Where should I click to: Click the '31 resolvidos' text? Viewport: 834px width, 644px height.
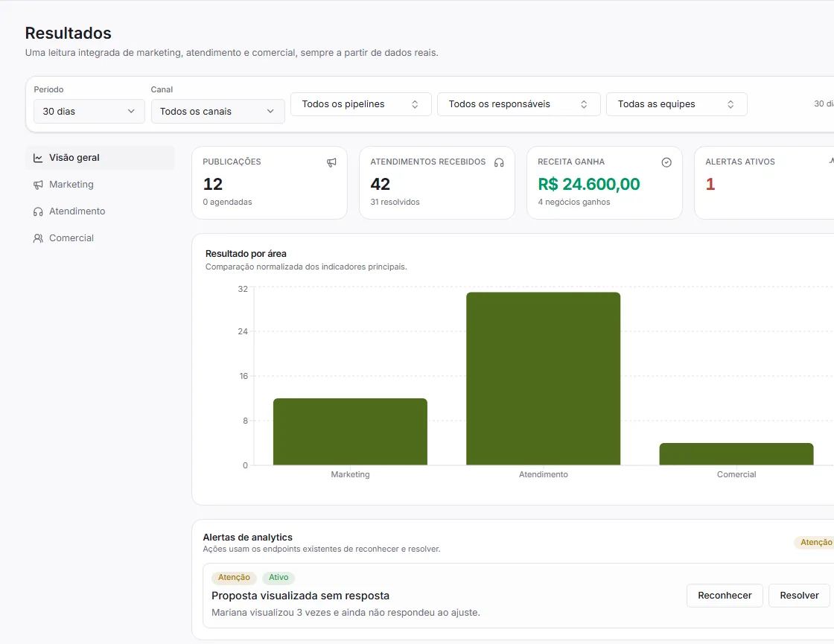395,202
